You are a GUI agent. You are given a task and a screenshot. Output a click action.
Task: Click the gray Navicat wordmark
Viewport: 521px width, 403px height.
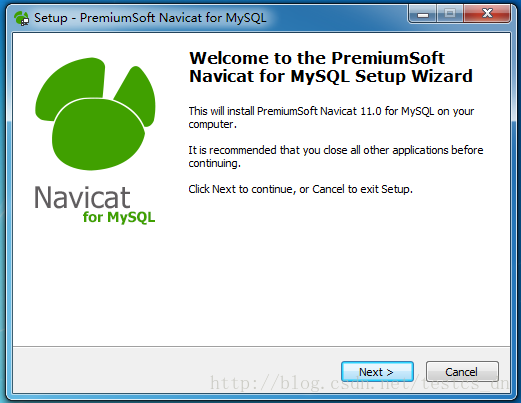pos(82,198)
